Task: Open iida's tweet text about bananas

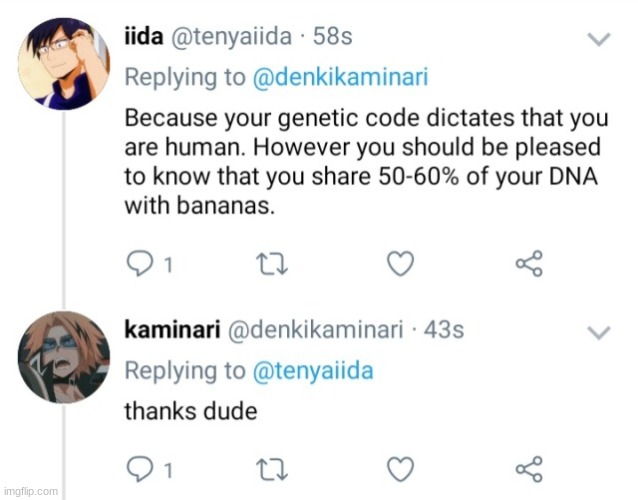Action: point(360,161)
